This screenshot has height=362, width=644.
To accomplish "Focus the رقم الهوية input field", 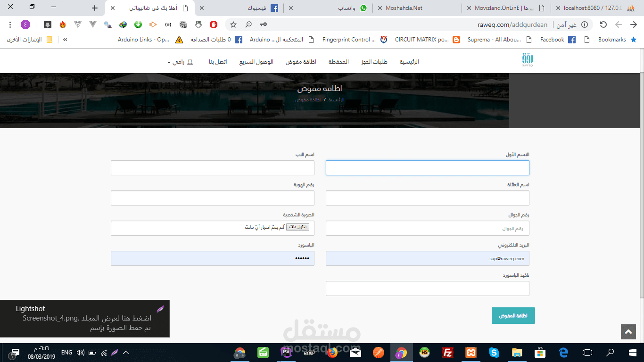I will (213, 198).
